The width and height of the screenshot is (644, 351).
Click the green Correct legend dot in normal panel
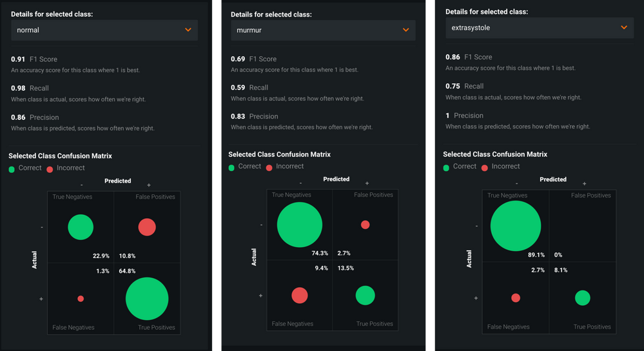[12, 169]
